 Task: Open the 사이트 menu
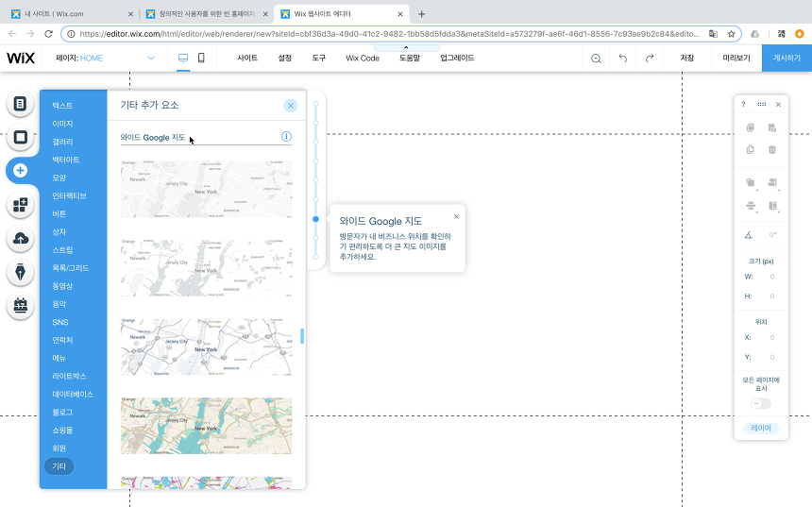(x=247, y=58)
